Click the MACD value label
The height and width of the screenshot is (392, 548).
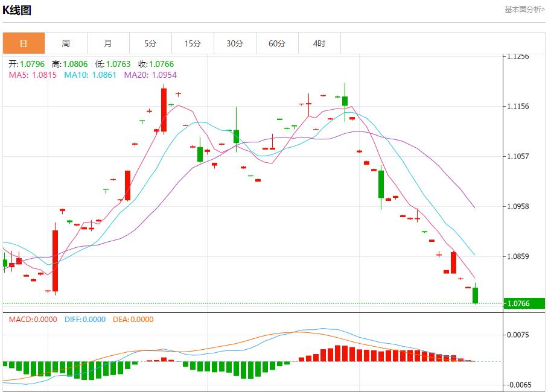(x=33, y=320)
